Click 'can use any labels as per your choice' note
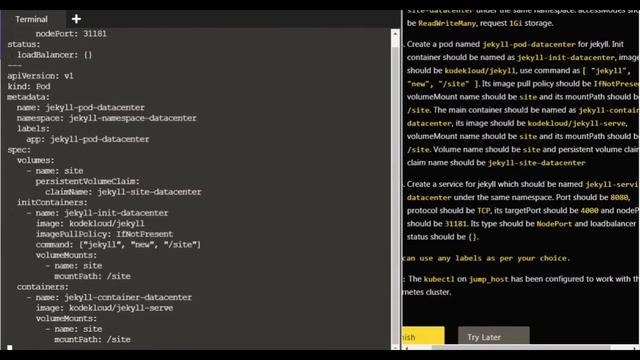 [x=486, y=258]
